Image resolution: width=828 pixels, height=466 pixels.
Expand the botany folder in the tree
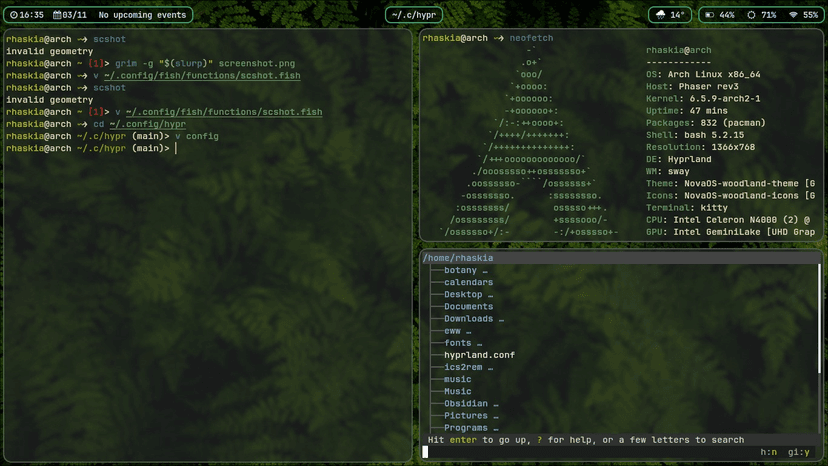pyautogui.click(x=465, y=270)
